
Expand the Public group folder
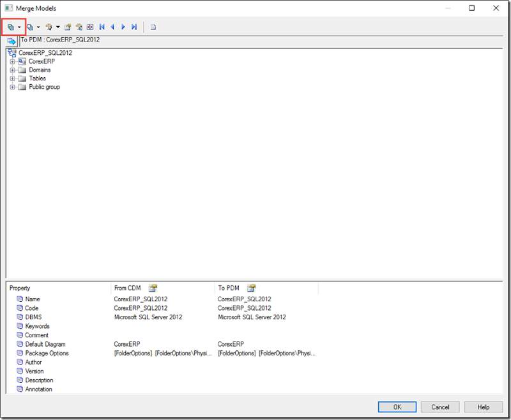12,87
